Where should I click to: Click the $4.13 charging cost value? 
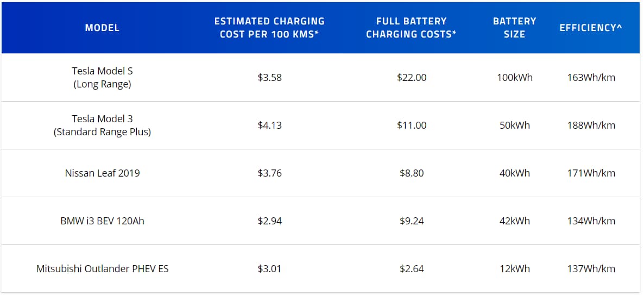[x=269, y=125]
